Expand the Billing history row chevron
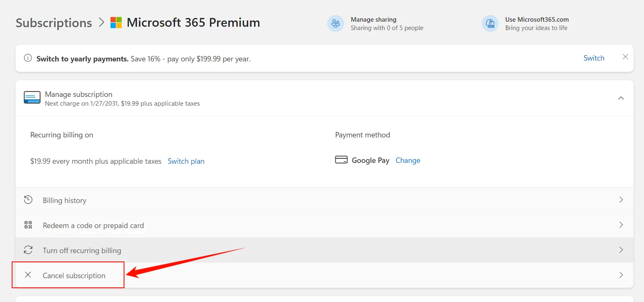 [621, 200]
